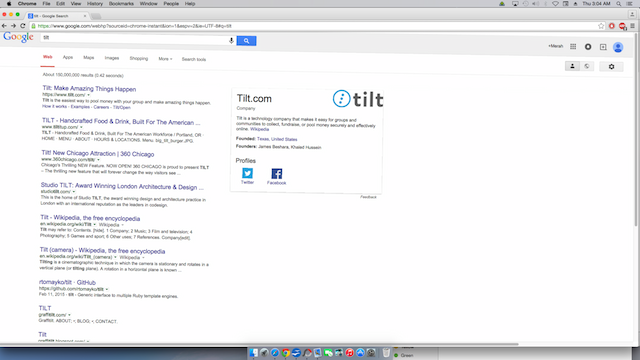The width and height of the screenshot is (640, 360).
Task: Open the Google apps grid
Action: coord(573,47)
